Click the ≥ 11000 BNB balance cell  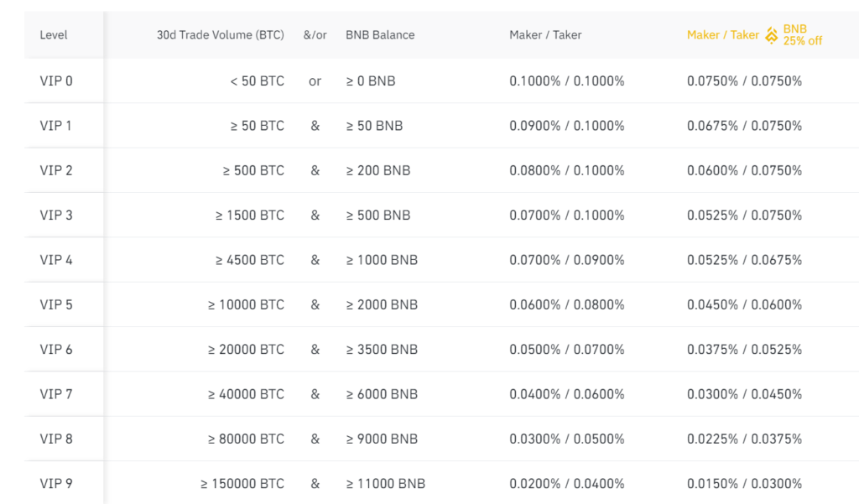pyautogui.click(x=386, y=484)
